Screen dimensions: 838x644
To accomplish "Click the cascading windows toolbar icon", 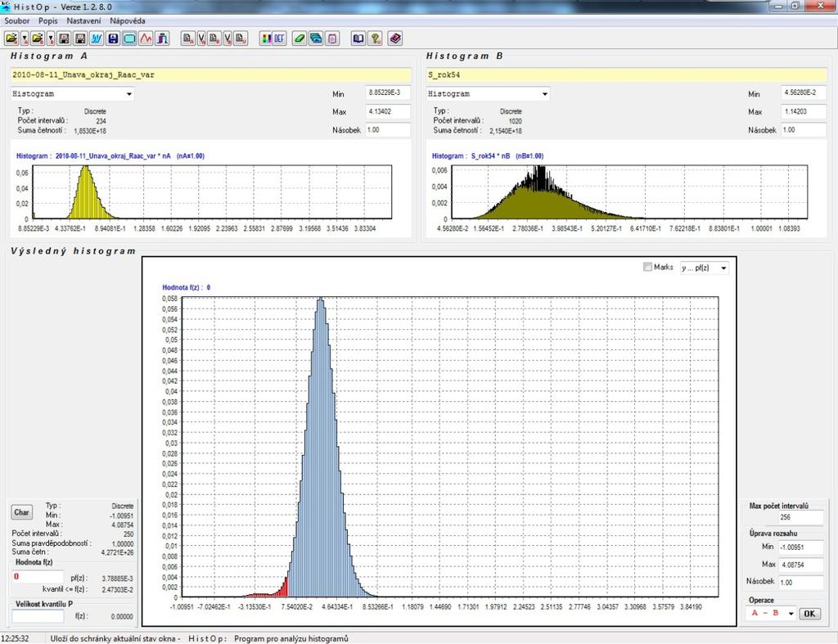I will coord(316,38).
